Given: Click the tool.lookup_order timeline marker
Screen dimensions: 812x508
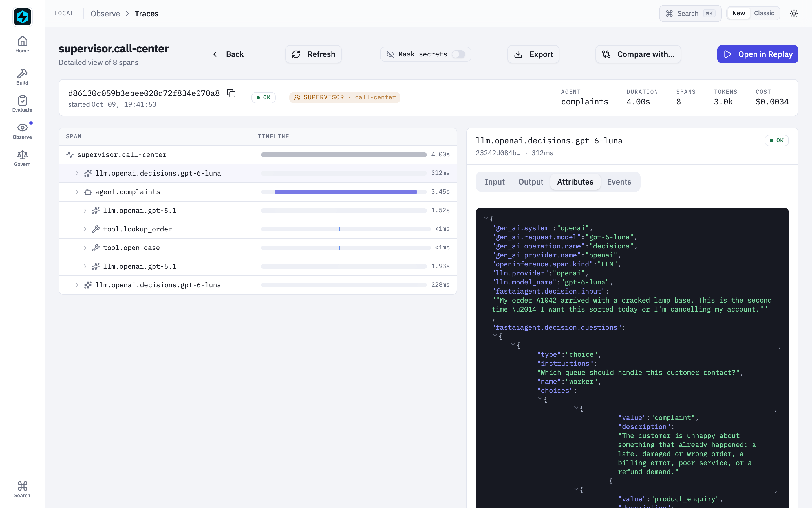Looking at the screenshot, I should [x=339, y=229].
